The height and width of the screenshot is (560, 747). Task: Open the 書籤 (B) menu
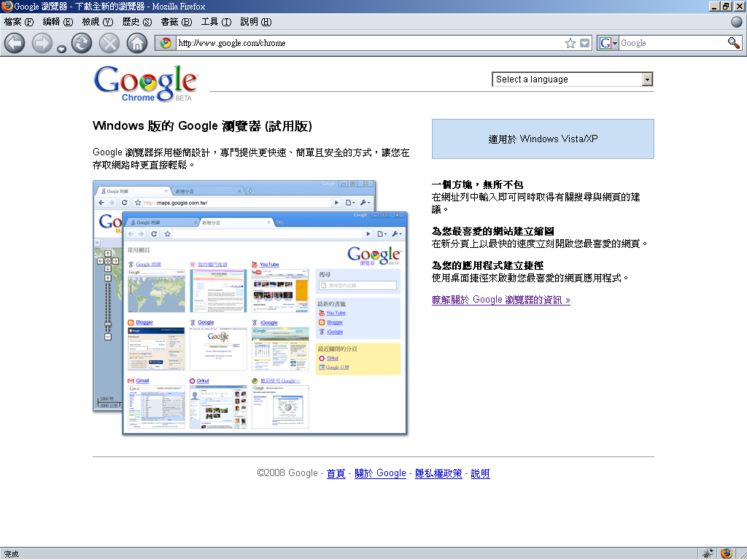pyautogui.click(x=177, y=22)
